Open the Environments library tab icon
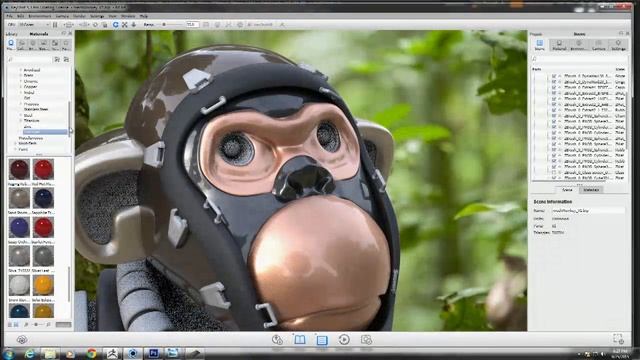 [x=33, y=44]
